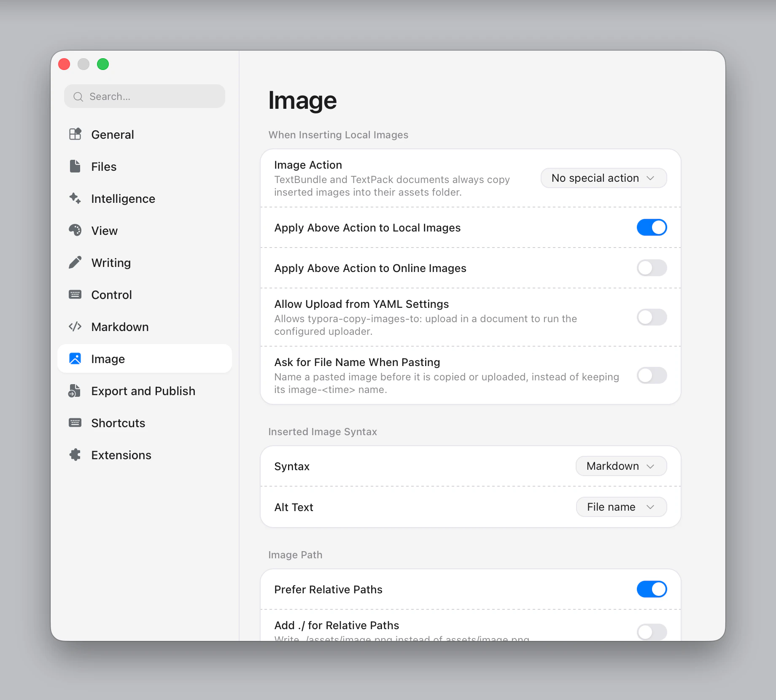The height and width of the screenshot is (700, 776).
Task: Click the magnifier icon in search field
Action: (78, 97)
